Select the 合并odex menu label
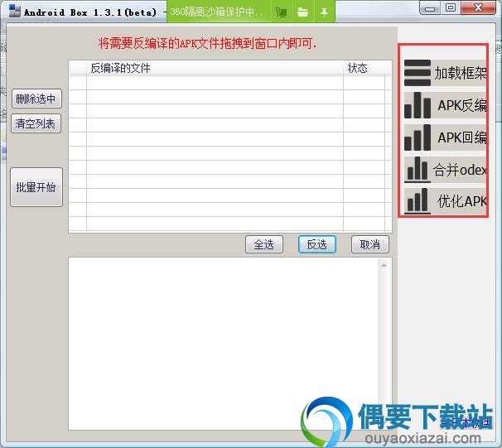 click(460, 170)
